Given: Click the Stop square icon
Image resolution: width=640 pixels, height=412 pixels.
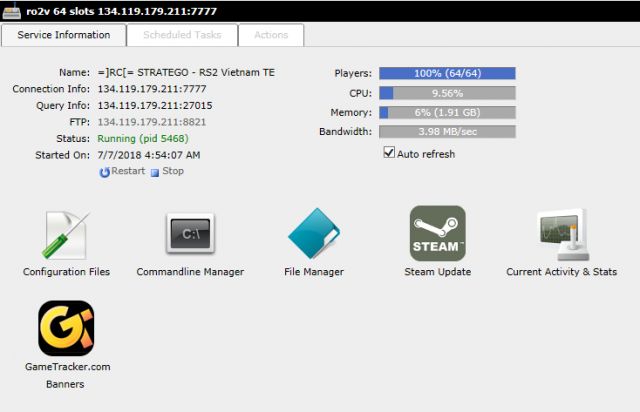Looking at the screenshot, I should 155,172.
